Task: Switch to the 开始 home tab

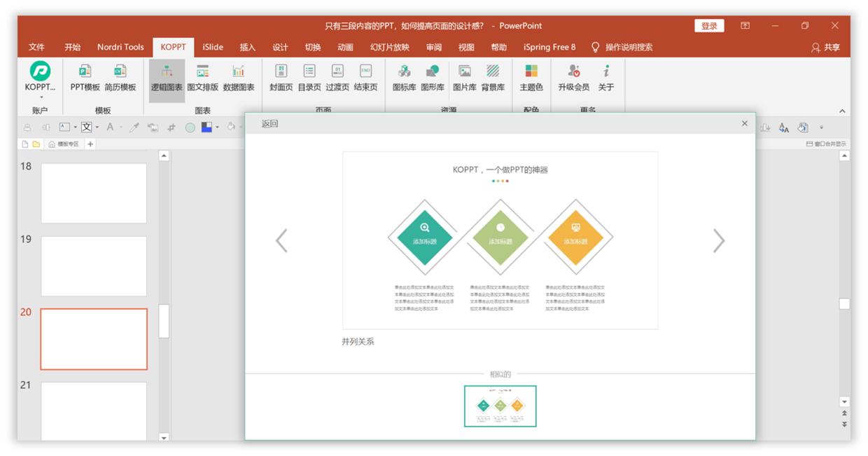Action: pos(72,47)
